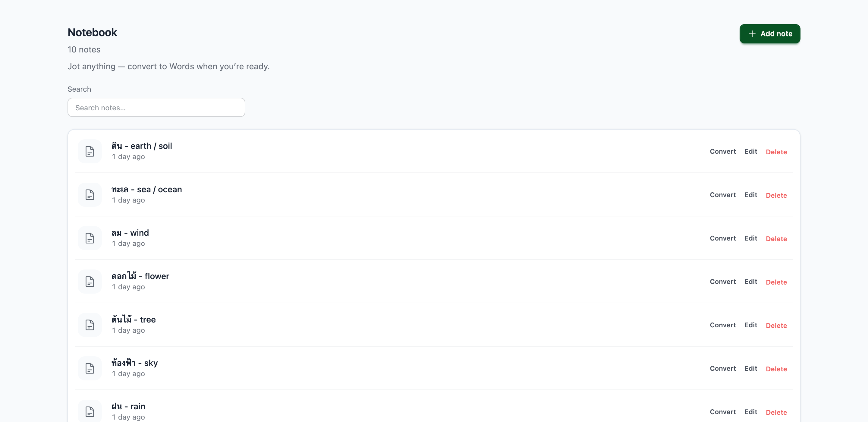This screenshot has width=868, height=422.
Task: Edit the sky note
Action: [x=751, y=368]
